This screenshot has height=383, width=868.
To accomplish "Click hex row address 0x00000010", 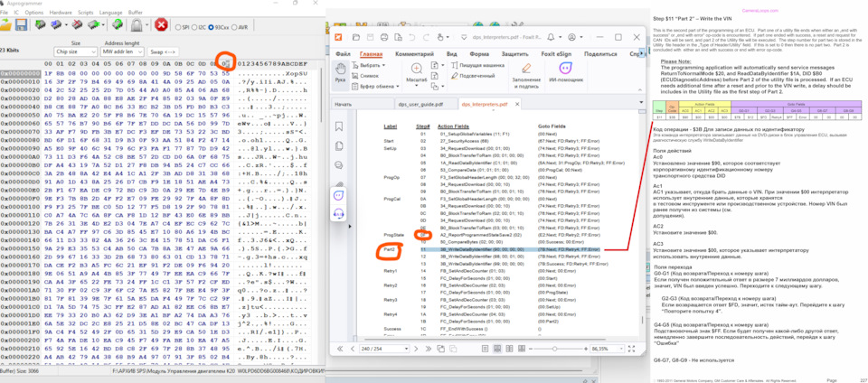I will point(21,80).
